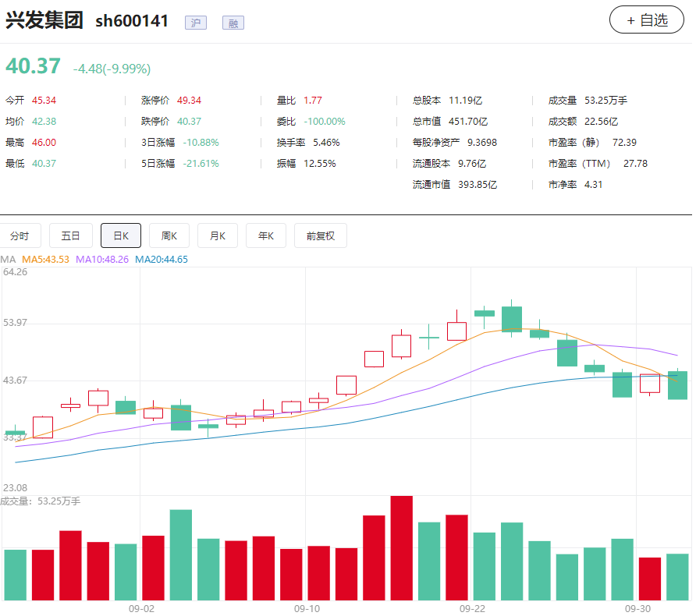Screen dimensions: 696x616
Task: Open the 前复权 price adjustment option
Action: pyautogui.click(x=321, y=235)
